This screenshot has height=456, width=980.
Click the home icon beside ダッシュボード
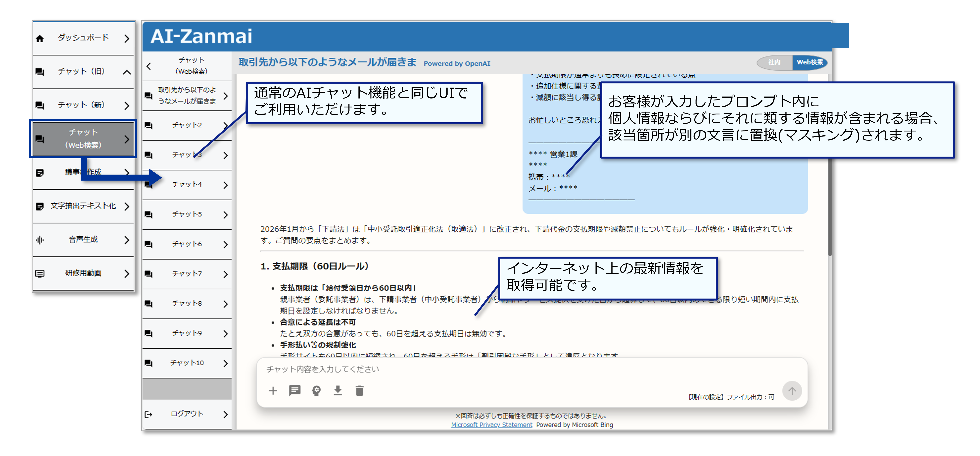(x=40, y=38)
